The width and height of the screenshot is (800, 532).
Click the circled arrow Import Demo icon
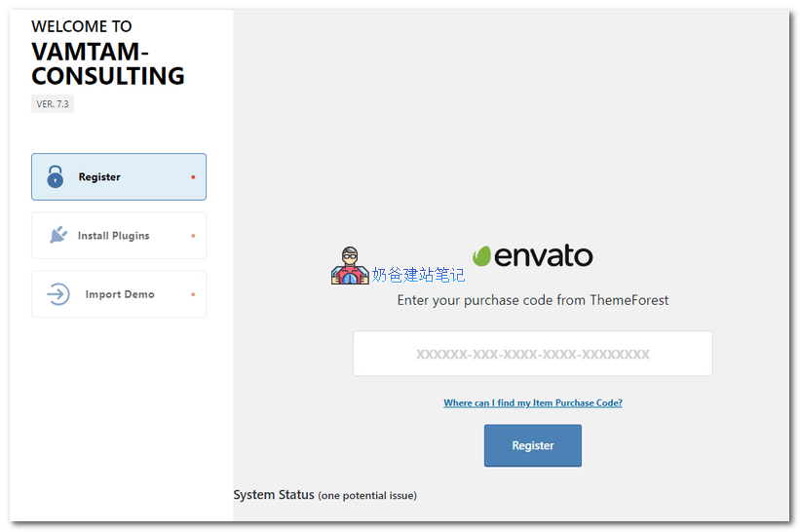[58, 294]
